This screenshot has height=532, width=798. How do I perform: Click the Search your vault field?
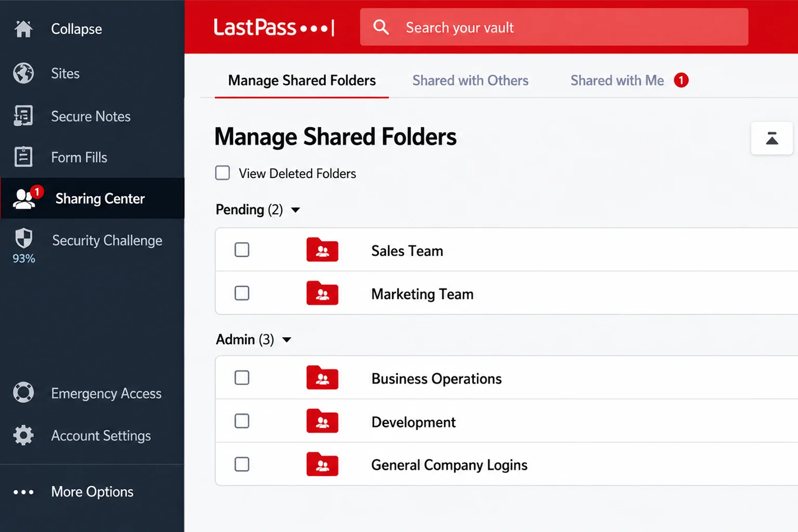tap(554, 27)
